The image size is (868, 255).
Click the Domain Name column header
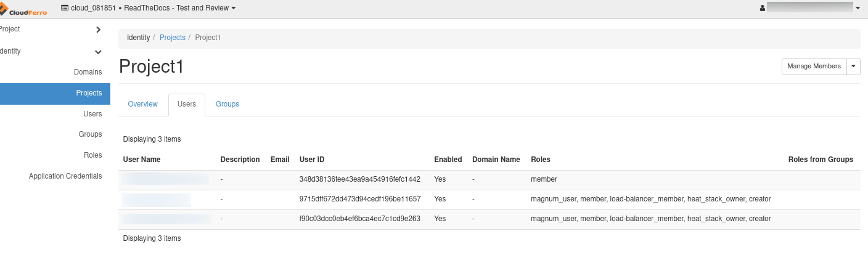pos(496,160)
